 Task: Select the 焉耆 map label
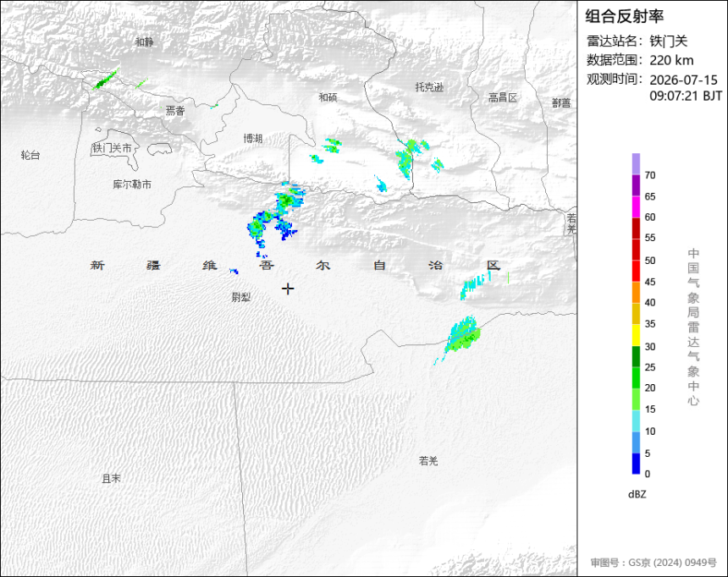pyautogui.click(x=175, y=111)
